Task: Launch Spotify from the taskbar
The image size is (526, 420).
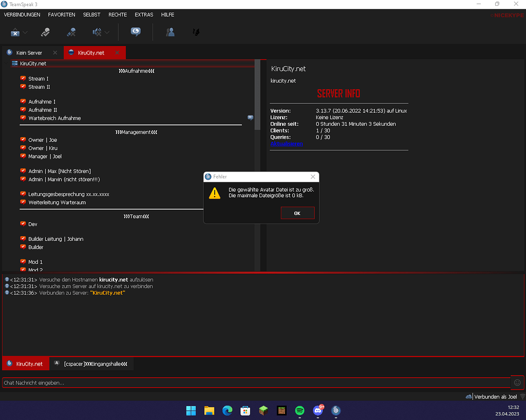Action: 299,411
